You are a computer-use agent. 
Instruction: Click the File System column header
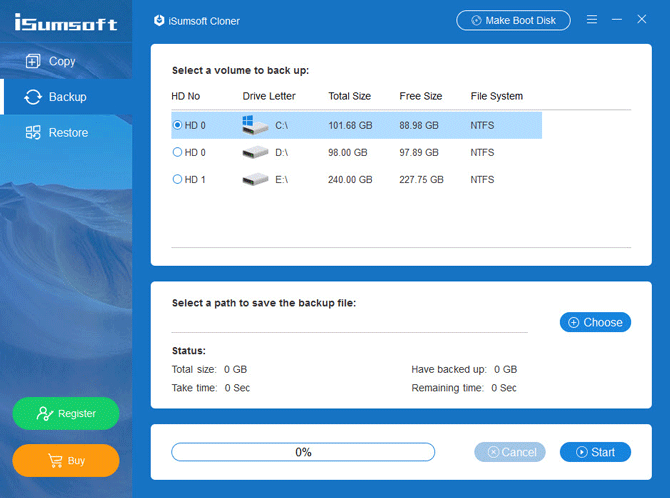[x=497, y=96]
